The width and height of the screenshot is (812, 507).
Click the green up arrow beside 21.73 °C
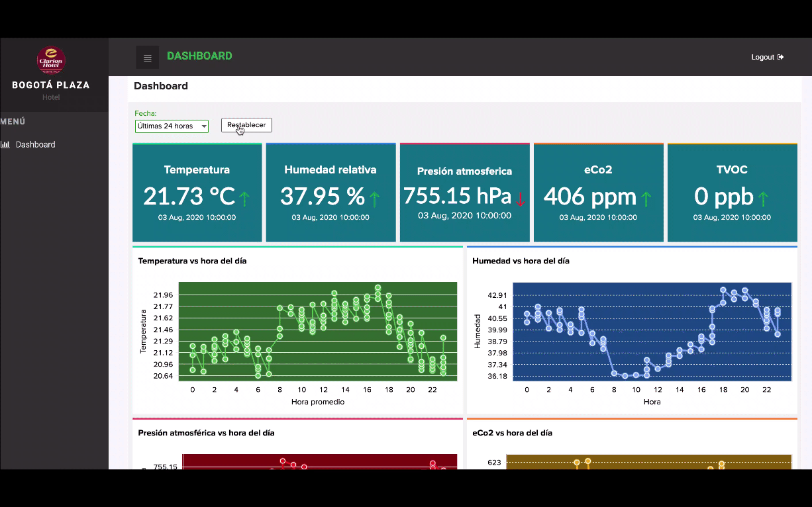244,198
